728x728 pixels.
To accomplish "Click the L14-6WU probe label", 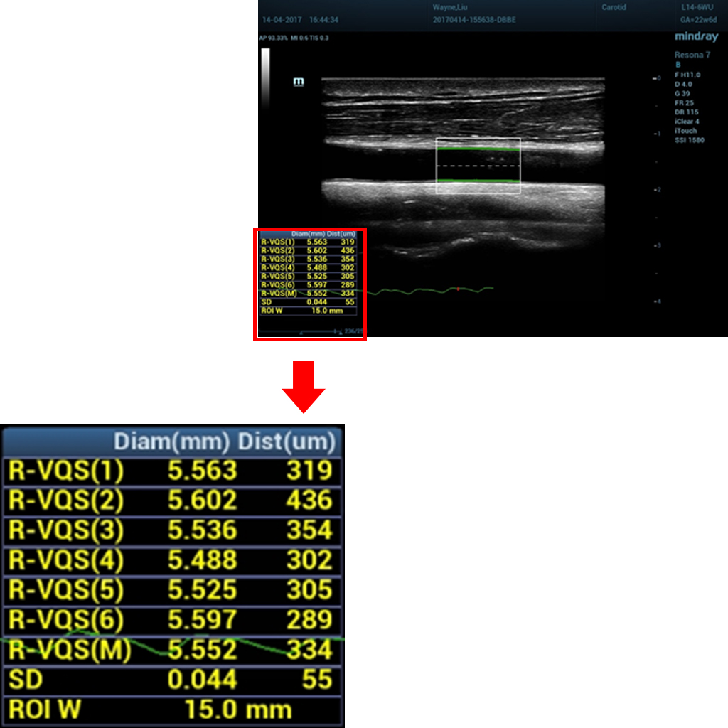I will [x=695, y=7].
